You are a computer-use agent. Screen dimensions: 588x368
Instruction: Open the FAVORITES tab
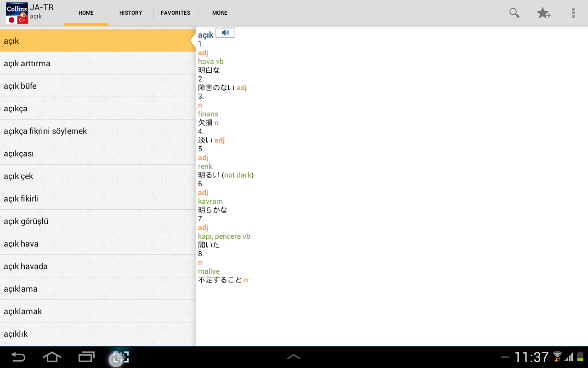point(175,13)
